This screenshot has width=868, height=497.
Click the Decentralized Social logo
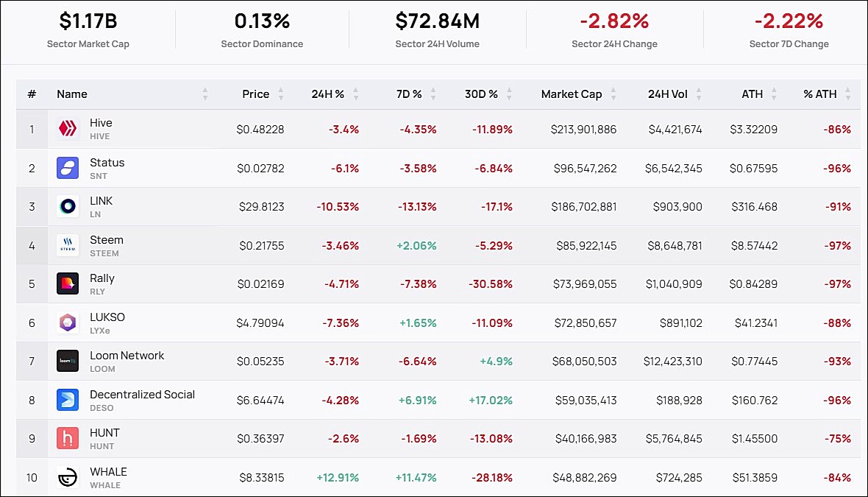tap(68, 400)
